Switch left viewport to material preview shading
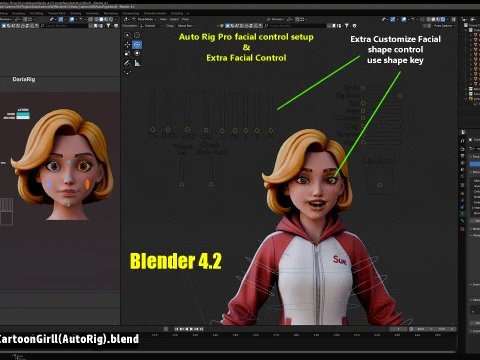Screen dimensions: 480x360 [x=106, y=20]
